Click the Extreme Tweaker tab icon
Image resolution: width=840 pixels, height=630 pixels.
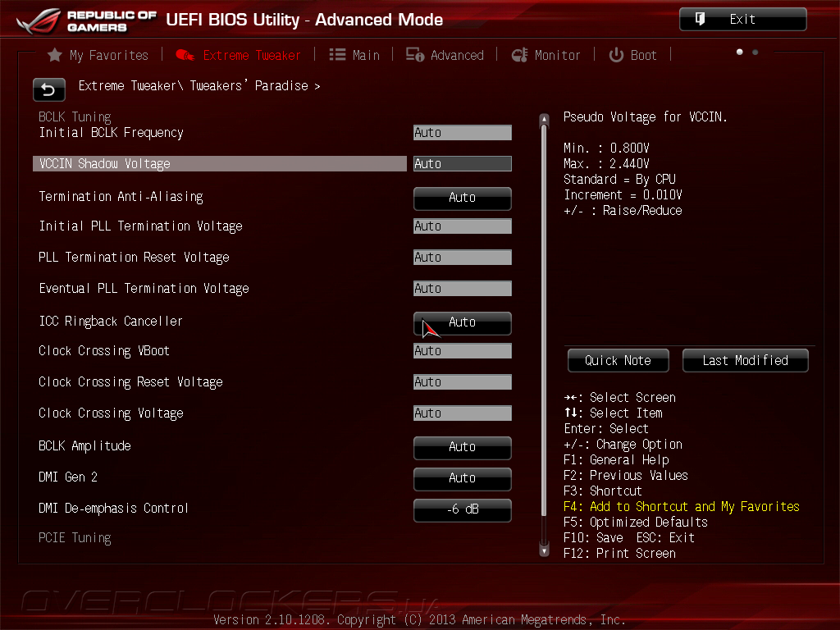(x=185, y=55)
